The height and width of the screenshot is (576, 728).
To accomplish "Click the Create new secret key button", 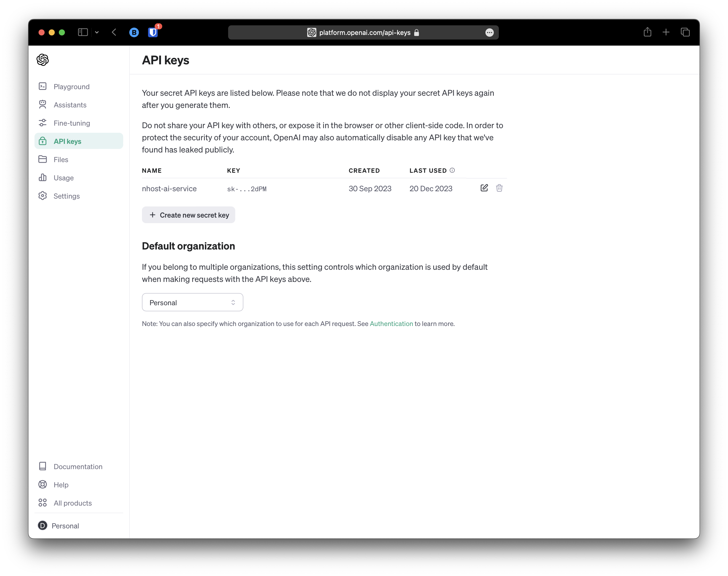I will pyautogui.click(x=188, y=215).
